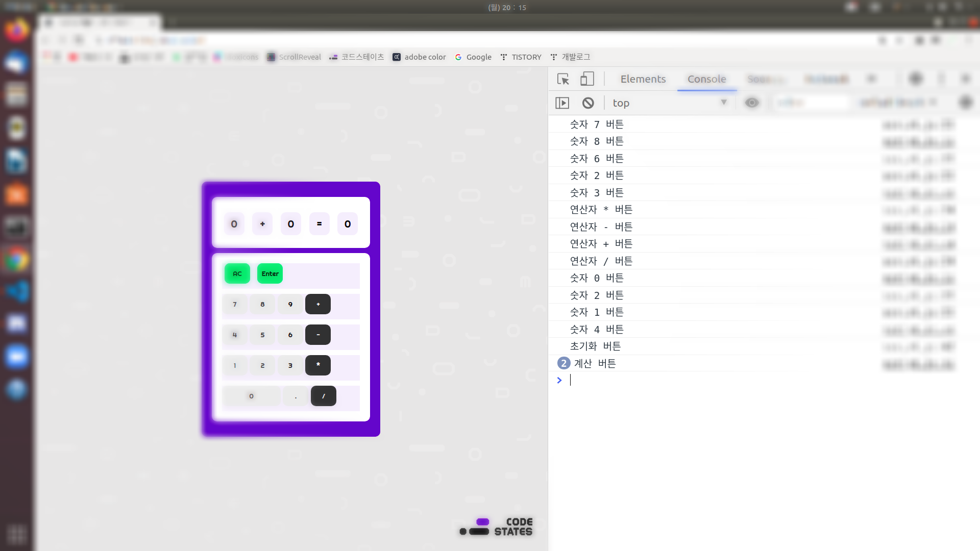Click the divide operator key
The height and width of the screenshot is (551, 980).
(323, 396)
